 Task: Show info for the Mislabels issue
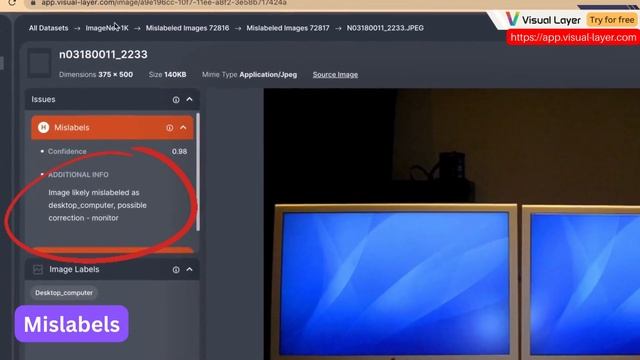coord(169,128)
